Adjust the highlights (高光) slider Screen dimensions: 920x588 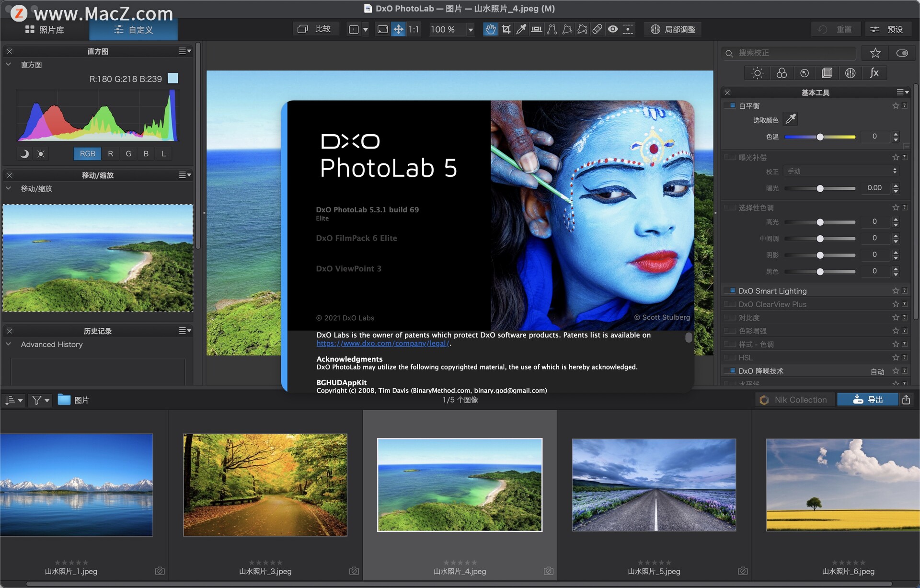tap(820, 222)
